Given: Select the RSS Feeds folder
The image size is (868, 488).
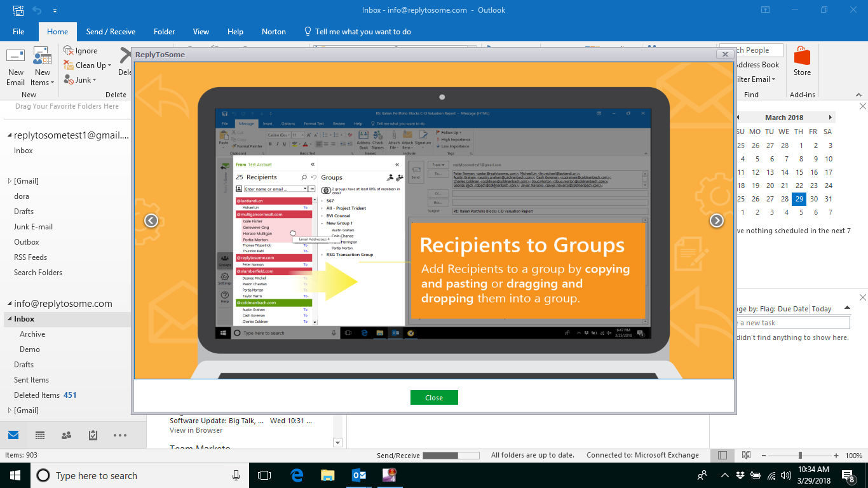Looking at the screenshot, I should click(31, 257).
